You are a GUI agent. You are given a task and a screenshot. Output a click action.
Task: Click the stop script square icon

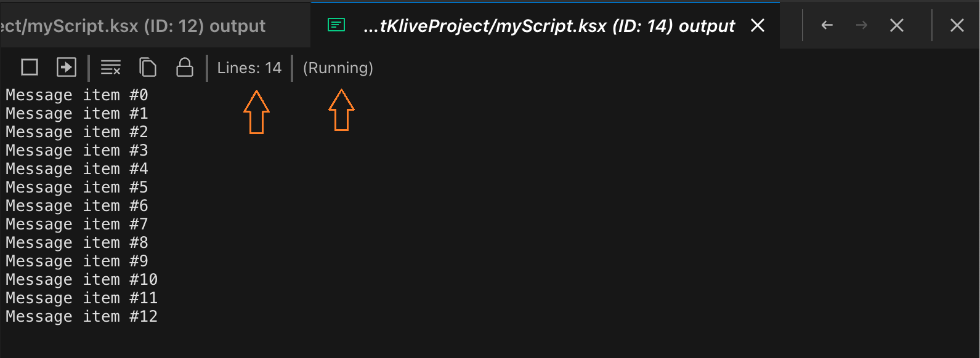pos(30,67)
